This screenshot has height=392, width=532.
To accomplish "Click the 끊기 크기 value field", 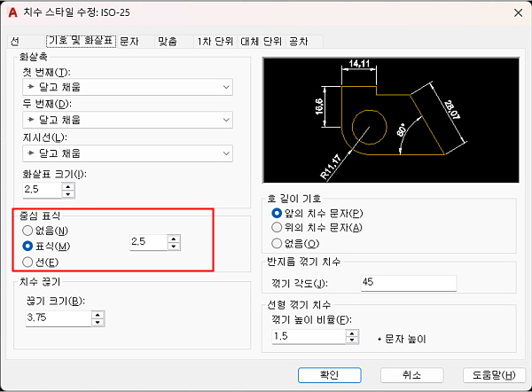I will click(59, 318).
